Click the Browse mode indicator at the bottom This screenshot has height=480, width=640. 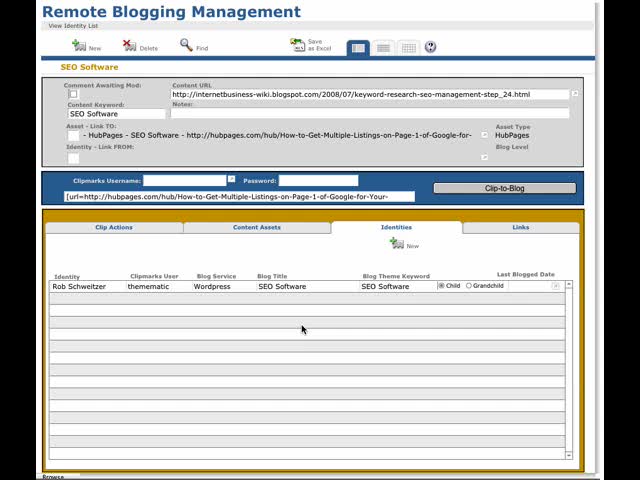tap(53, 476)
